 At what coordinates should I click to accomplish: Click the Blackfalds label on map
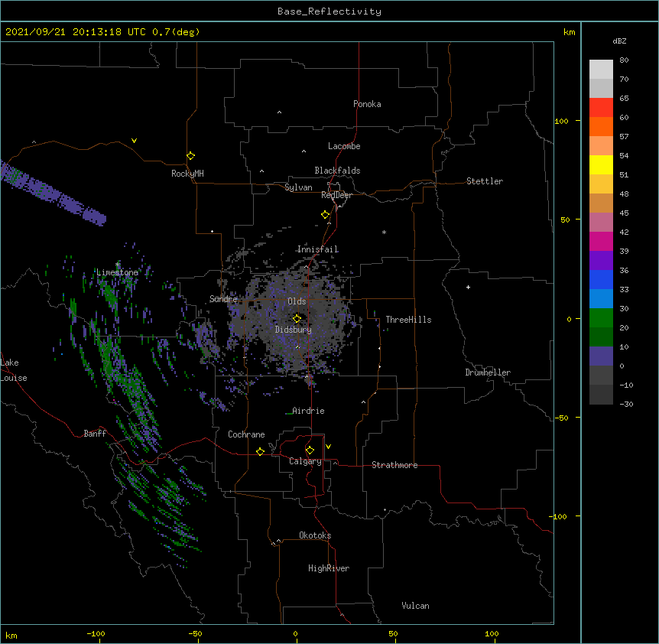coord(337,171)
